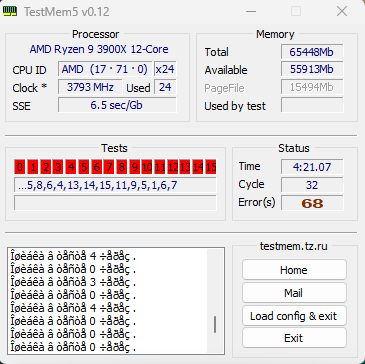The width and height of the screenshot is (365, 364).
Task: Click the red test 6 indicator
Action: point(96,167)
